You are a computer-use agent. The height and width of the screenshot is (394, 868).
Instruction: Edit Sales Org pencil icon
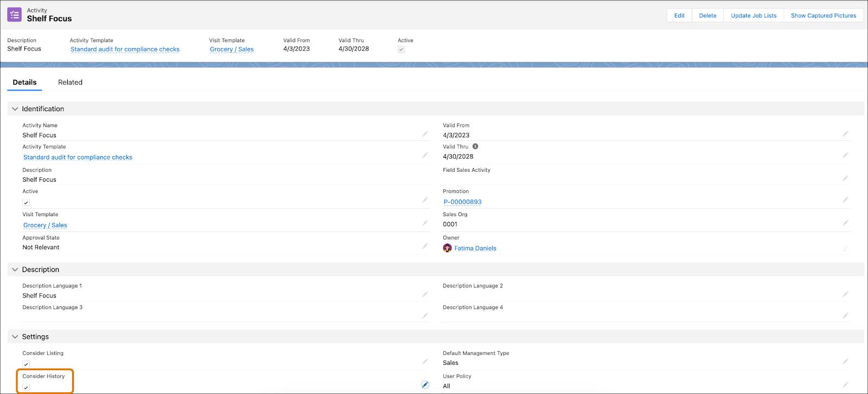[x=845, y=223]
